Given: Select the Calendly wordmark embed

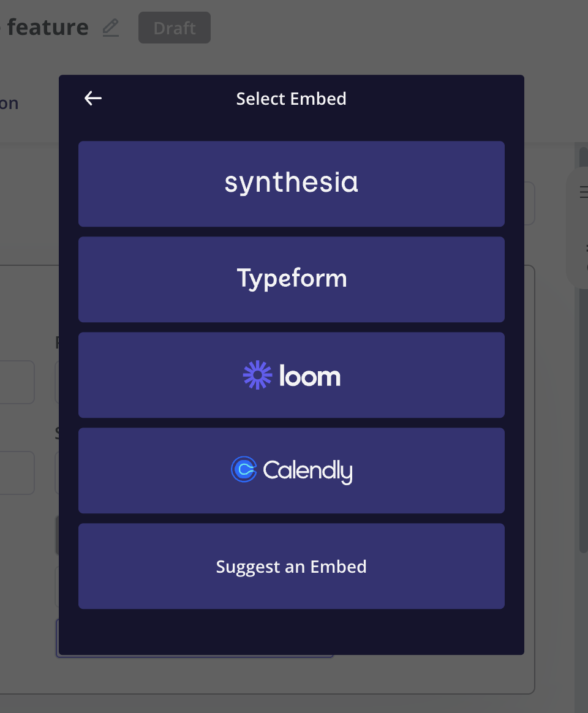Looking at the screenshot, I should [x=292, y=470].
